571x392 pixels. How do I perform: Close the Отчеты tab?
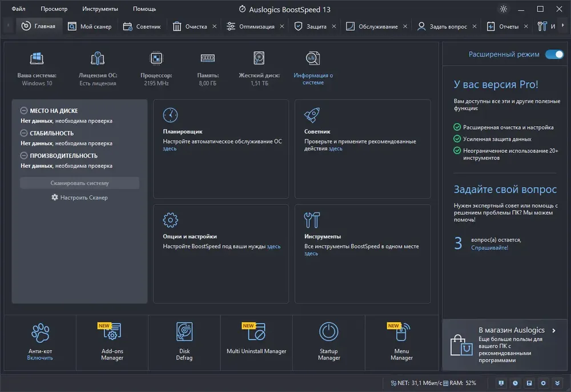526,26
